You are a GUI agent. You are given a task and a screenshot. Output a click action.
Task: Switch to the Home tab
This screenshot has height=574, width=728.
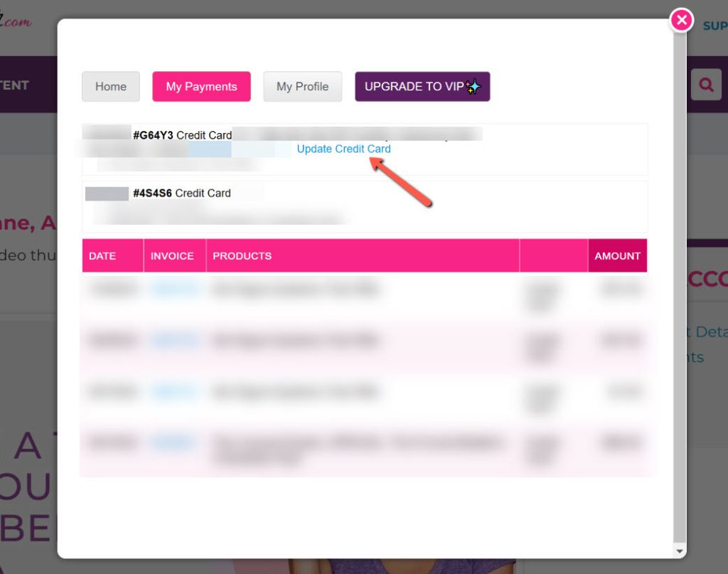point(111,87)
